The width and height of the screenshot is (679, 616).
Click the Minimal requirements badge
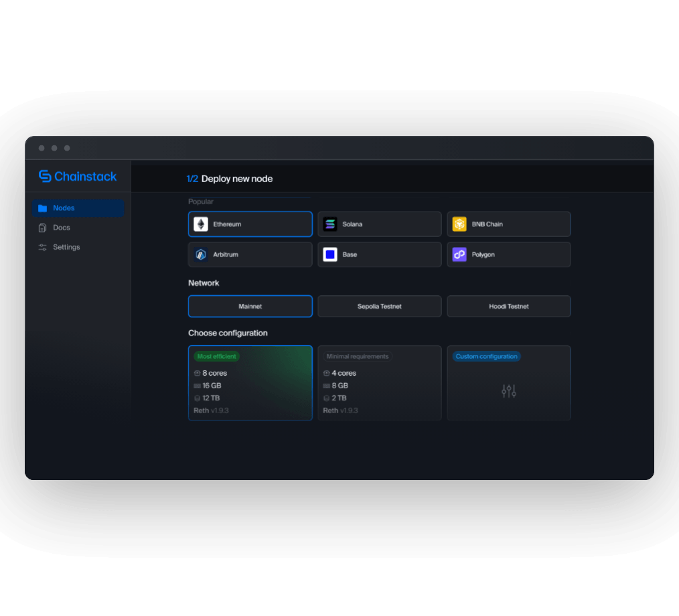358,357
